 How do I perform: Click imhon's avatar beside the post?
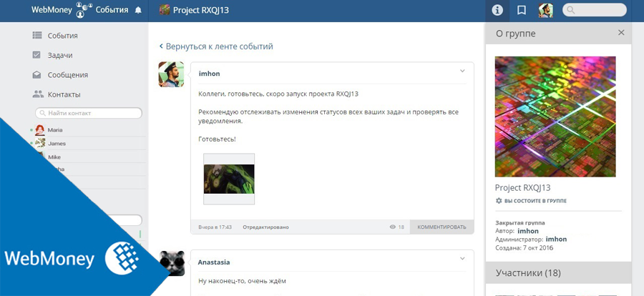point(171,74)
